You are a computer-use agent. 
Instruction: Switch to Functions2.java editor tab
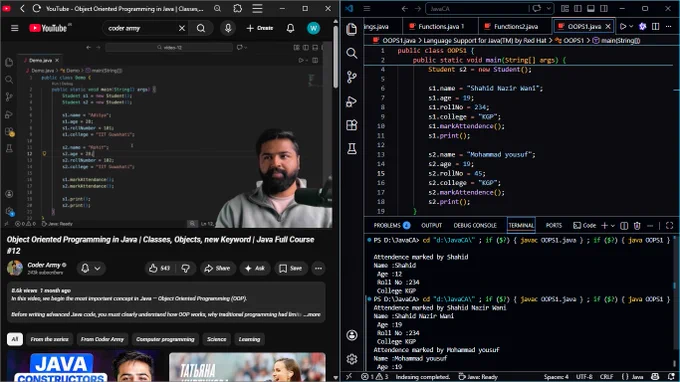click(x=515, y=26)
